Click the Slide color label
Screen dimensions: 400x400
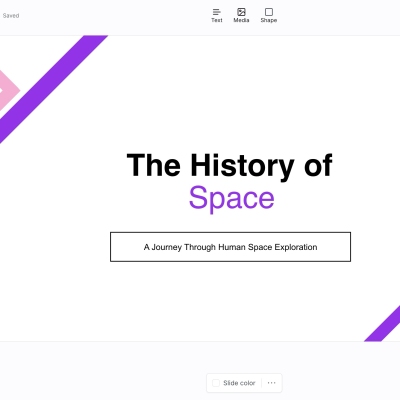pos(239,383)
